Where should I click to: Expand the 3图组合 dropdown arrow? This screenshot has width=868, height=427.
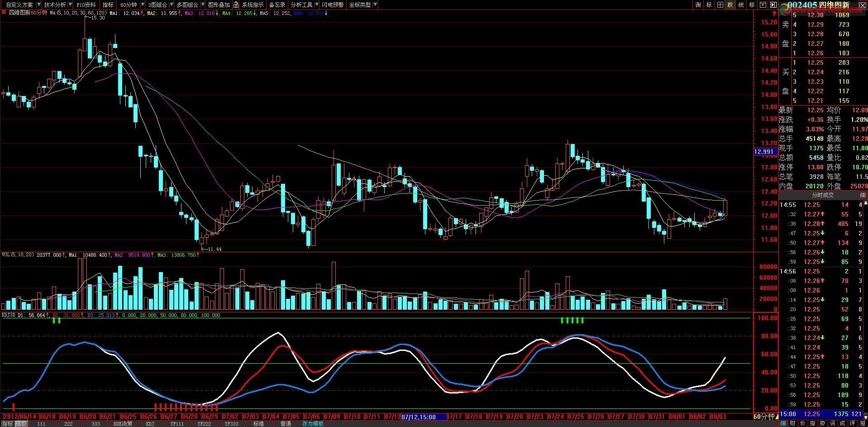tap(172, 5)
